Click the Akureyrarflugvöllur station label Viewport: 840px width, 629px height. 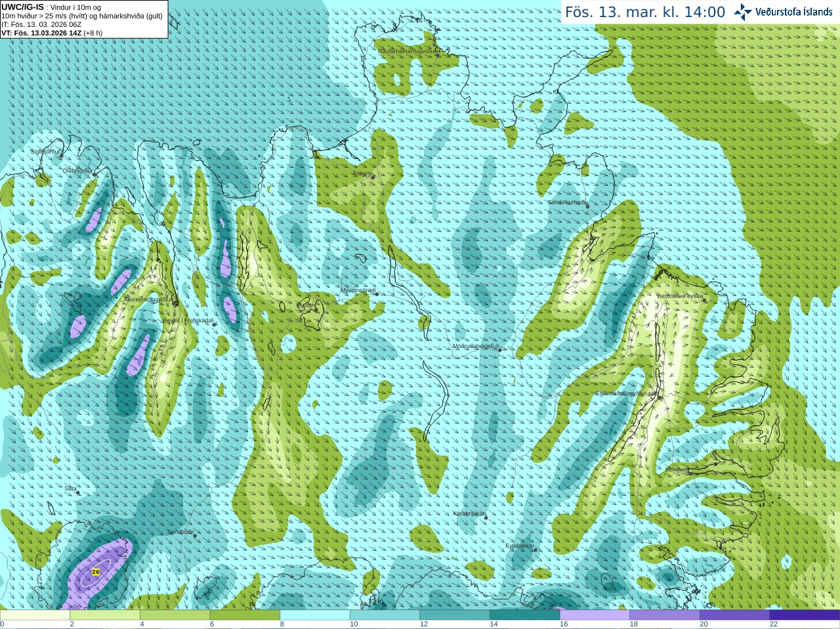click(x=148, y=299)
